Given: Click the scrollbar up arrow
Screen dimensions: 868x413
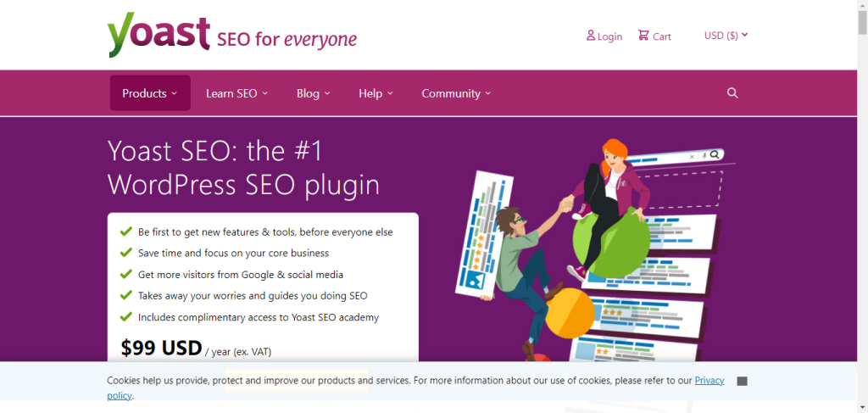Looking at the screenshot, I should (862, 4).
